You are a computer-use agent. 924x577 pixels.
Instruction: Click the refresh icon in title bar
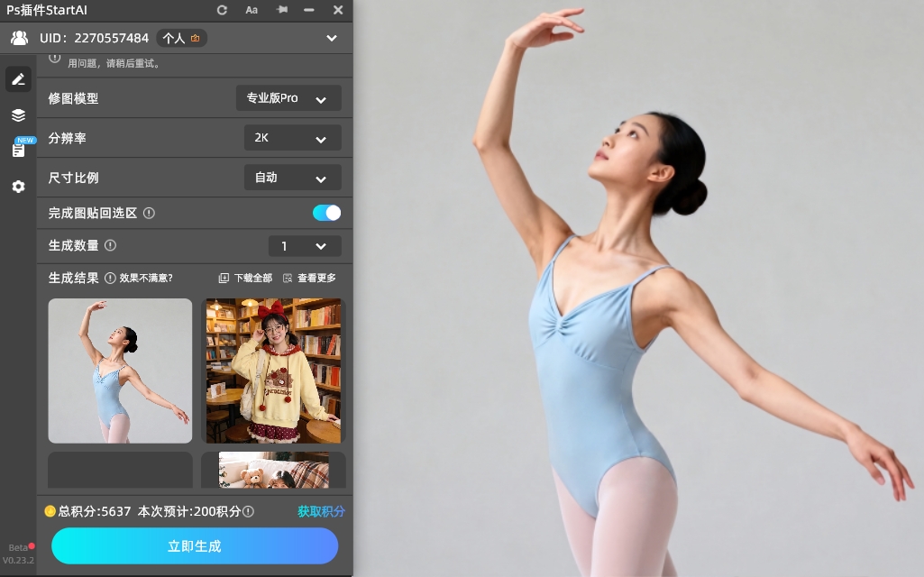(223, 10)
